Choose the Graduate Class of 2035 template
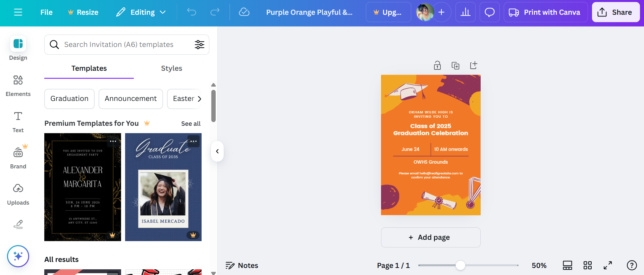 tap(163, 187)
